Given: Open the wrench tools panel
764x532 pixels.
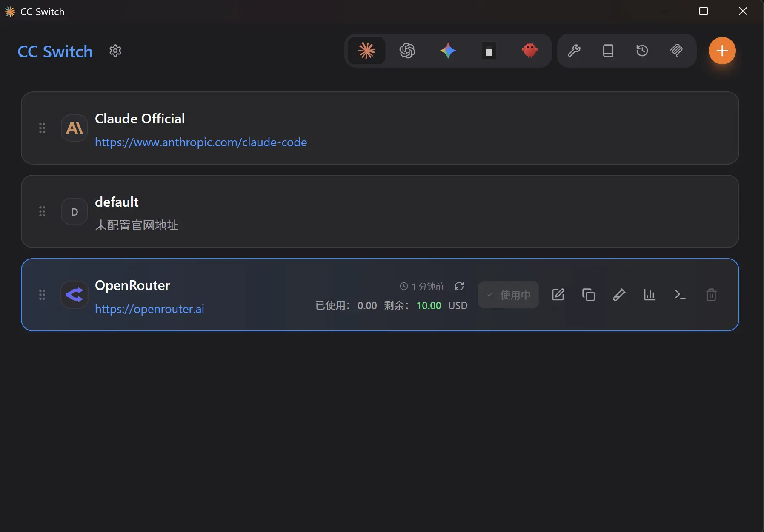Looking at the screenshot, I should [x=574, y=51].
